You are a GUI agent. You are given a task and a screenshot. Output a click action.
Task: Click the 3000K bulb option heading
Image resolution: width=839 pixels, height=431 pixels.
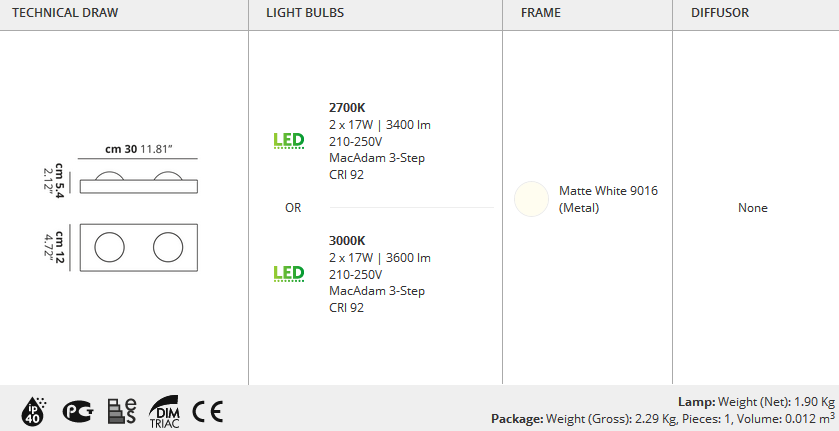[x=347, y=240]
